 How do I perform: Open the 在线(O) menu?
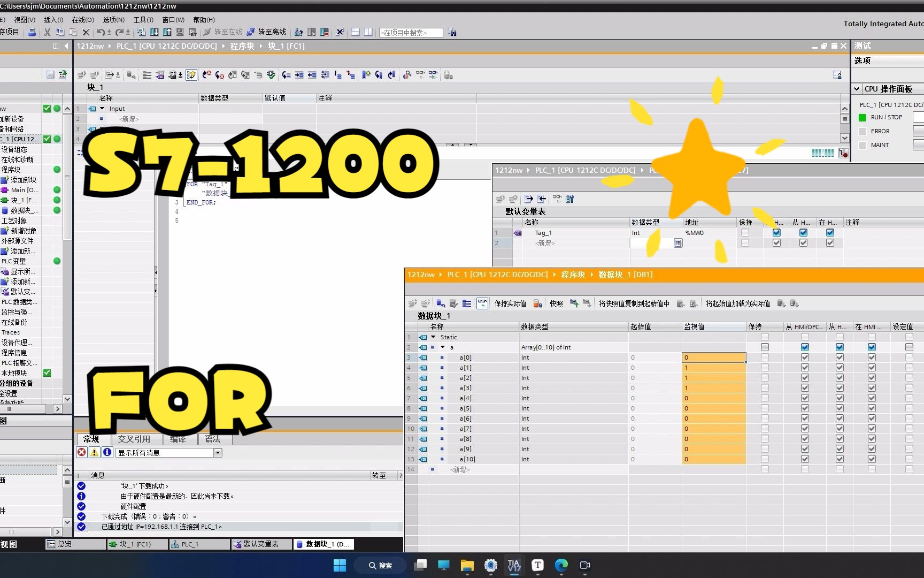point(83,20)
